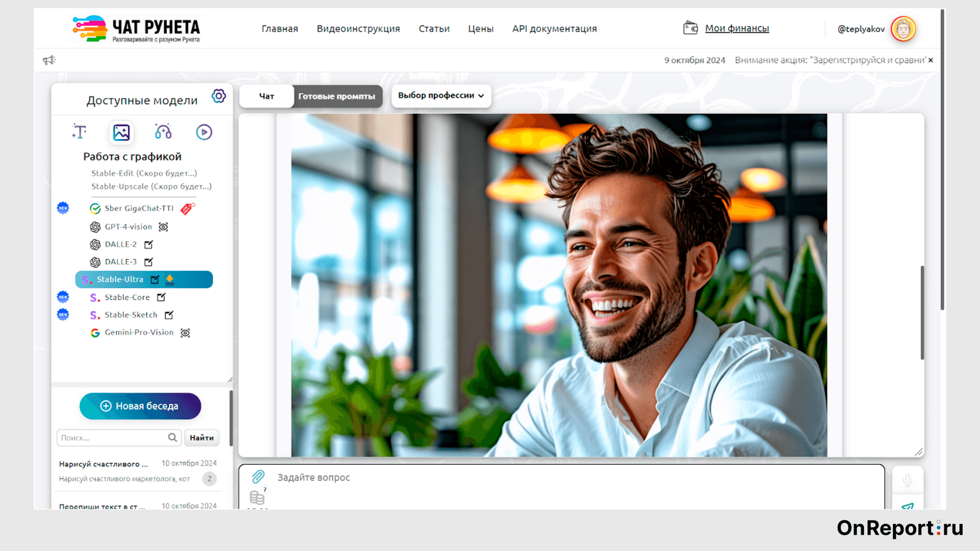Click the edit icon next to DALLE-3
980x551 pixels.
[149, 262]
